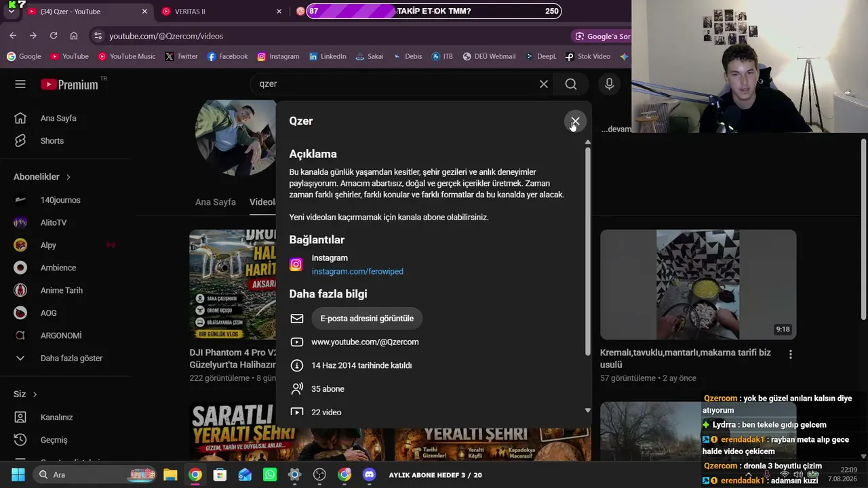Close the Qzer channel info dialog
Screen dimensions: 868x488
tap(575, 121)
